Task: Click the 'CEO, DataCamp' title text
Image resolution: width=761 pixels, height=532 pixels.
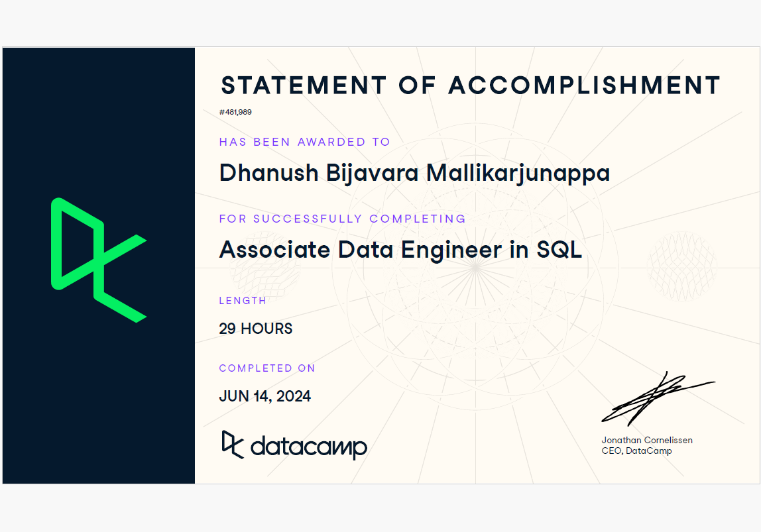Action: point(636,451)
